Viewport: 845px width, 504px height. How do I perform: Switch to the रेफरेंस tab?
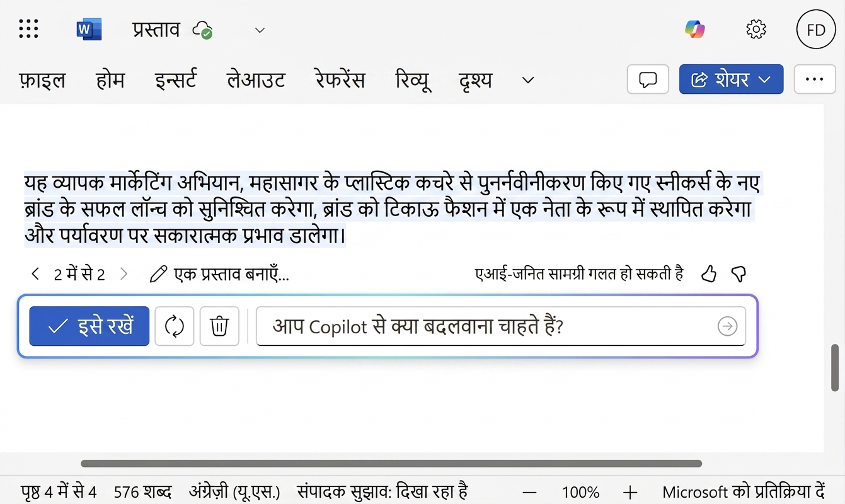pyautogui.click(x=340, y=80)
